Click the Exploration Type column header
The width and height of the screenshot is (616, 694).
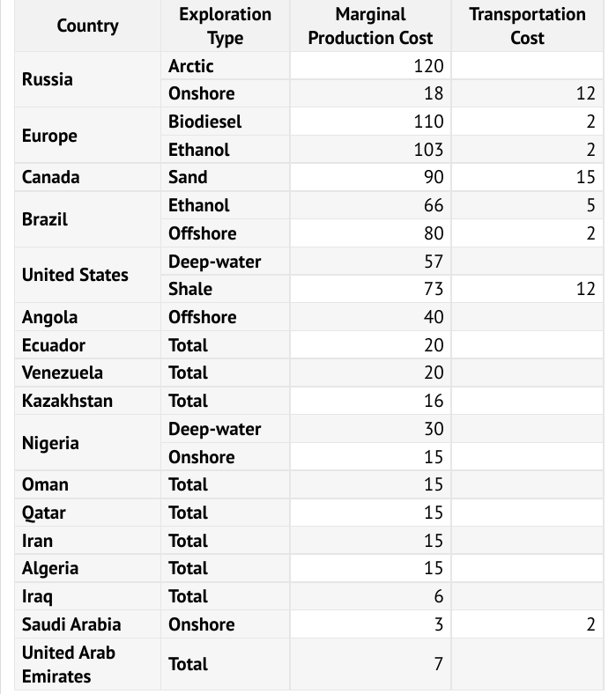[x=225, y=26]
